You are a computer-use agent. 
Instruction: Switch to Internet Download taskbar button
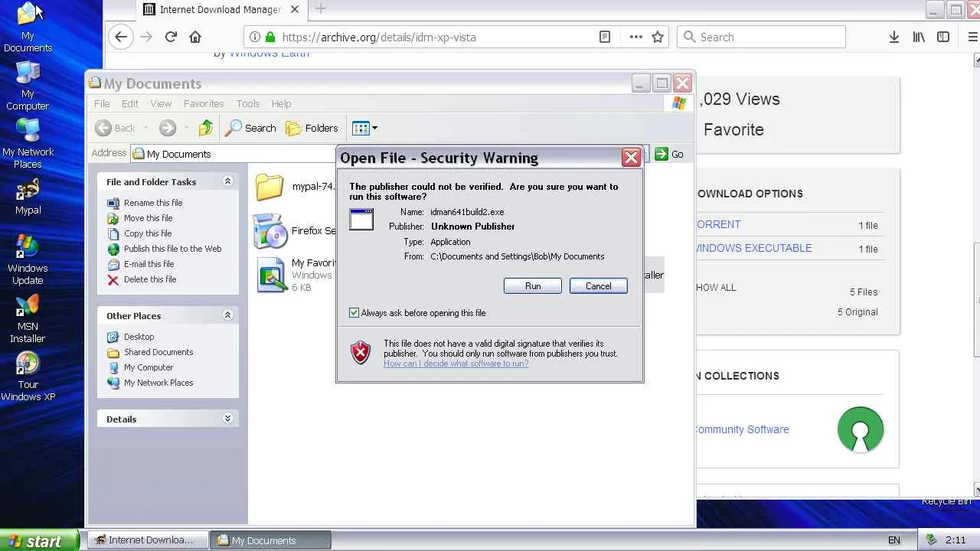[147, 540]
